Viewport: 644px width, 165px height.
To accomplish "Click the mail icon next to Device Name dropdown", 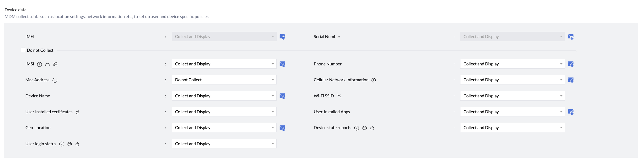I will point(282,96).
